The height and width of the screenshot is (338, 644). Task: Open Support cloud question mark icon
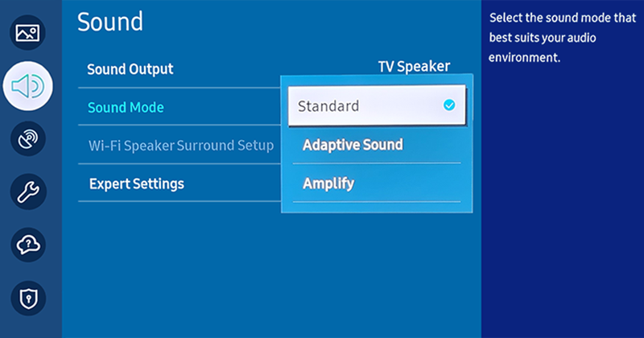pos(28,244)
